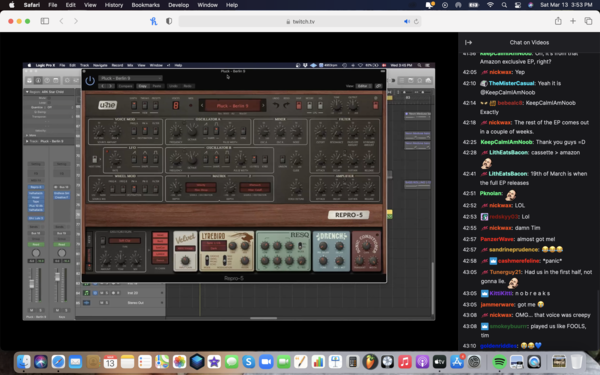Toggle Voice Mod filter destination switch
This screenshot has height=375, width=600.
pos(156,131)
